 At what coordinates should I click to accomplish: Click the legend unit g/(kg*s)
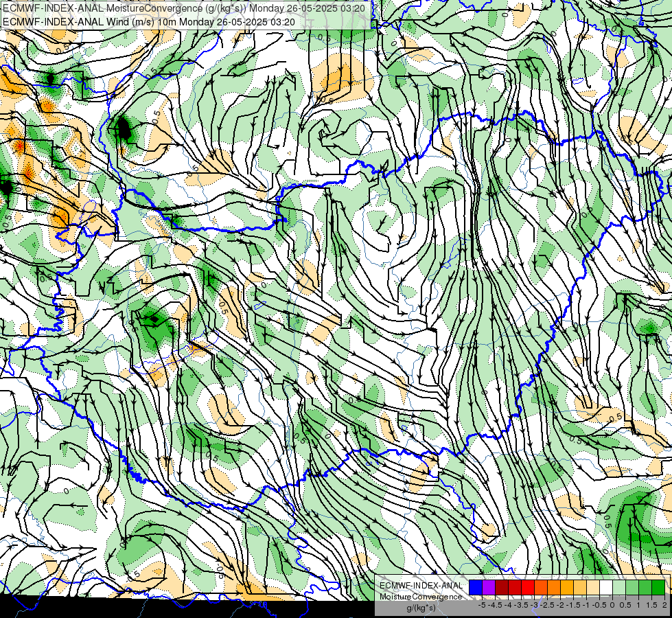[x=421, y=608]
